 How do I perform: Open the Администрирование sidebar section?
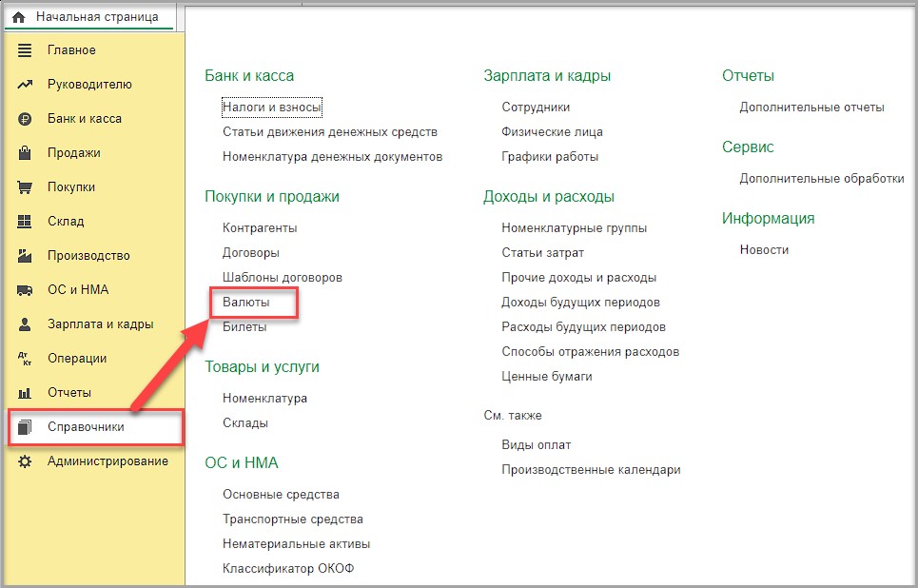[x=107, y=461]
